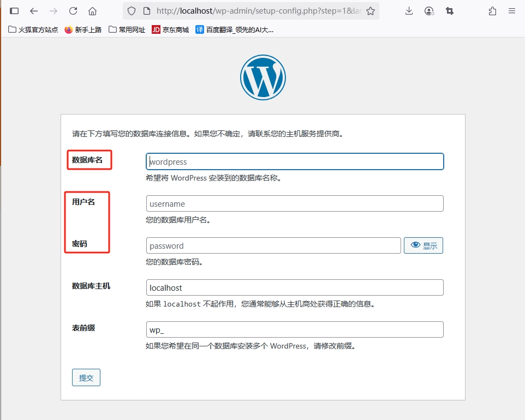The height and width of the screenshot is (420, 525).
Task: Focus the address bar URL
Action: 259,11
